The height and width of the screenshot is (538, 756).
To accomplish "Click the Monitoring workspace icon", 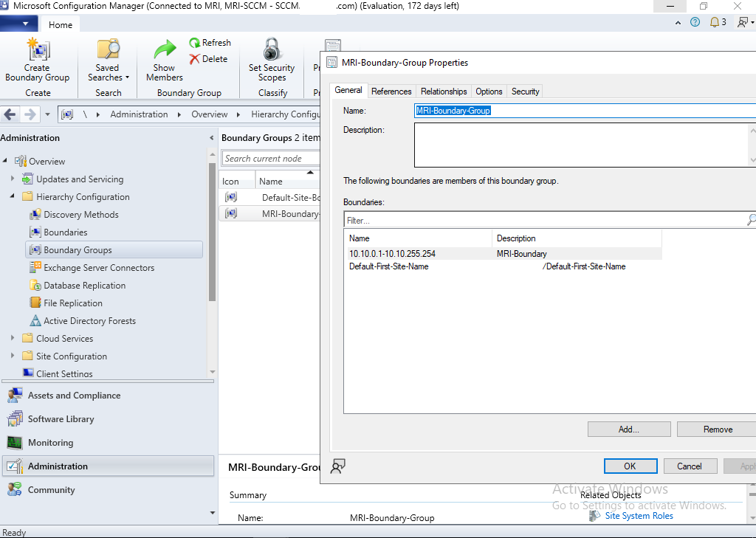I will tap(15, 443).
